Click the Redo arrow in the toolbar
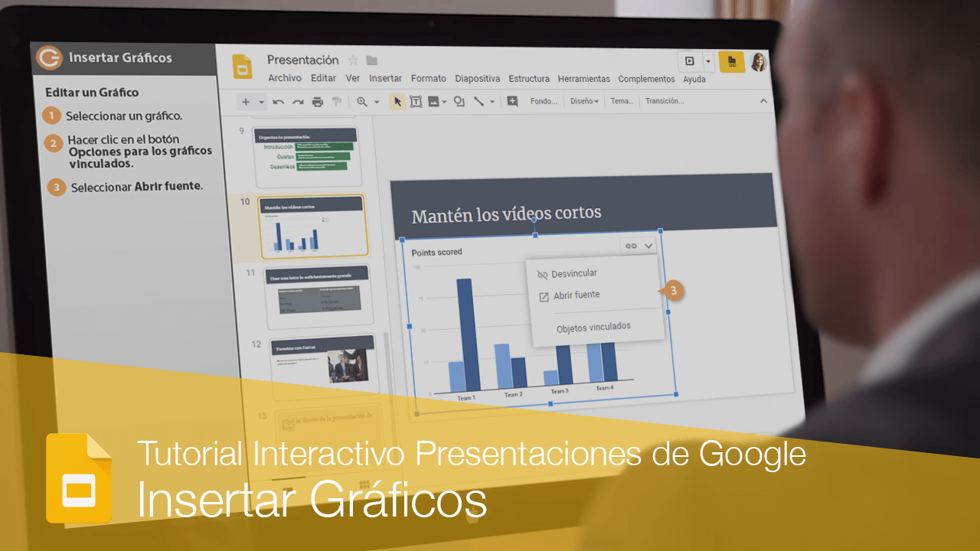 click(298, 102)
